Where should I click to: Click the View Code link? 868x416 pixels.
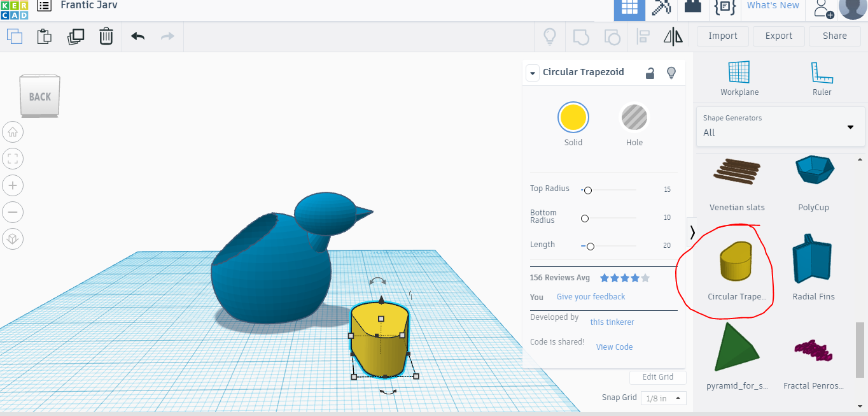coord(615,347)
